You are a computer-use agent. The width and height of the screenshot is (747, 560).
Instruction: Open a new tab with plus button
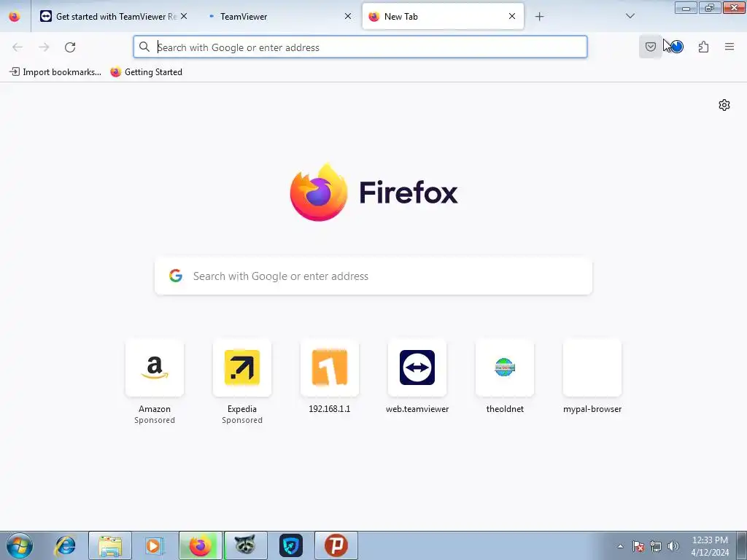tap(539, 17)
